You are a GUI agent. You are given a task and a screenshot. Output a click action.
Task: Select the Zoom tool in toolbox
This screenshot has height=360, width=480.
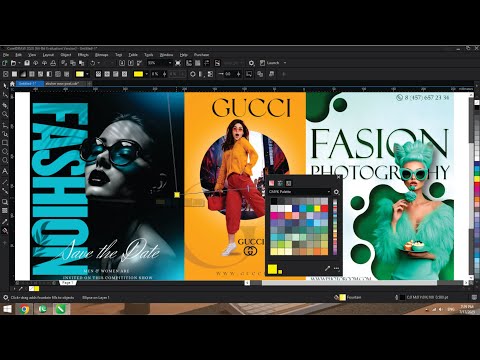(5, 114)
